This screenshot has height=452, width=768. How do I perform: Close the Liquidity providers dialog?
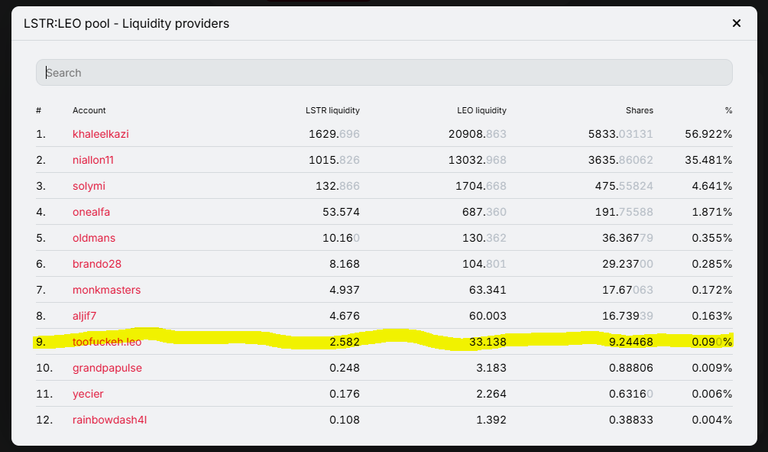point(736,23)
